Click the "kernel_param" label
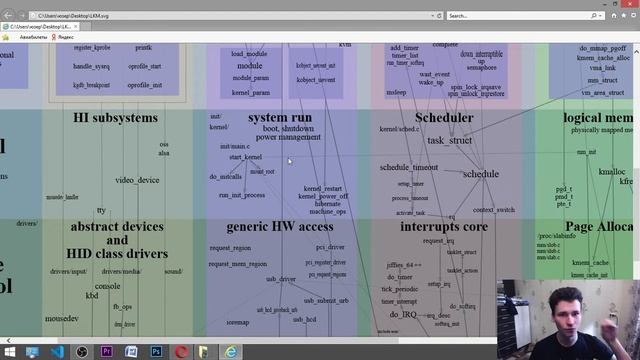640x360 pixels. tap(251, 93)
